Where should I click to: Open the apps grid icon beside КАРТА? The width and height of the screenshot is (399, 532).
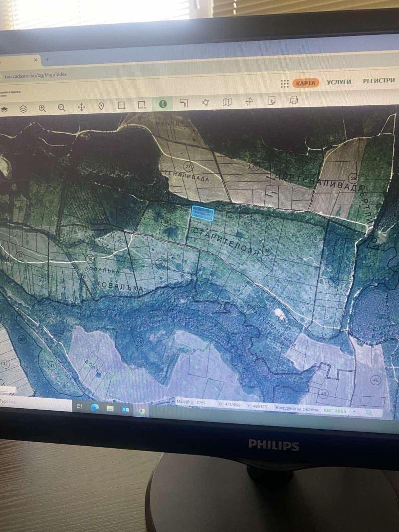tap(285, 83)
